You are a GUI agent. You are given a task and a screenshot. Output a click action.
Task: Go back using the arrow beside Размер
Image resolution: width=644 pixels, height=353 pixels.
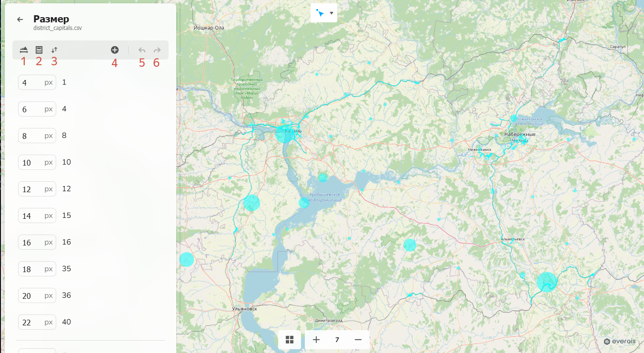point(20,20)
